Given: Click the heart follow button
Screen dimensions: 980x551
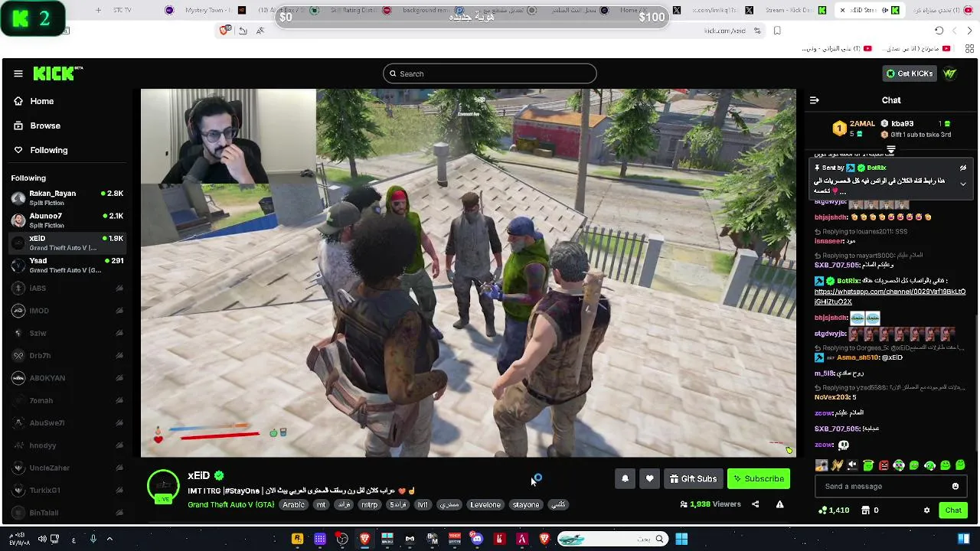Looking at the screenshot, I should (649, 478).
